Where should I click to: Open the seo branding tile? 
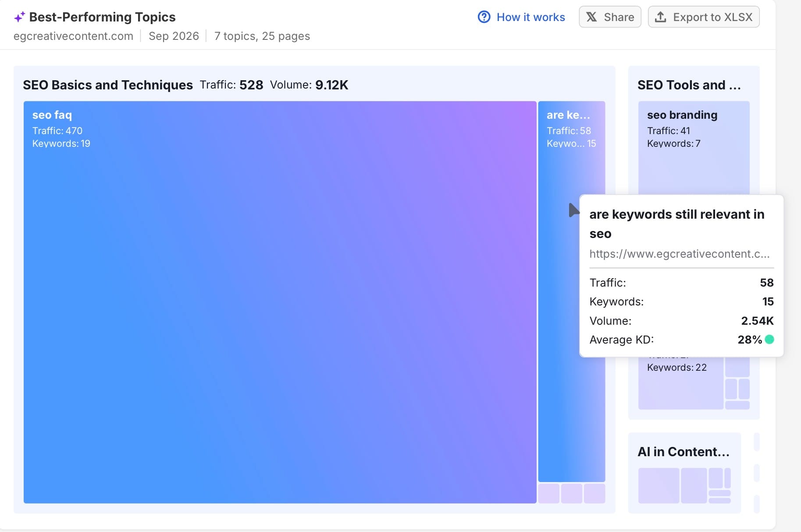694,148
